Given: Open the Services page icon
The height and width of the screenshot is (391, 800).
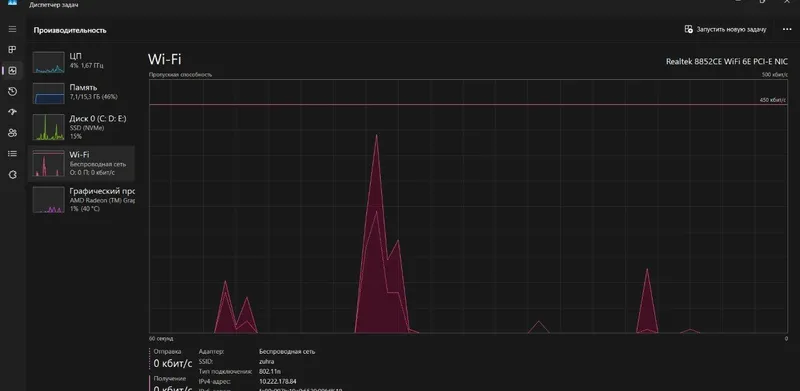Looking at the screenshot, I should (12, 175).
